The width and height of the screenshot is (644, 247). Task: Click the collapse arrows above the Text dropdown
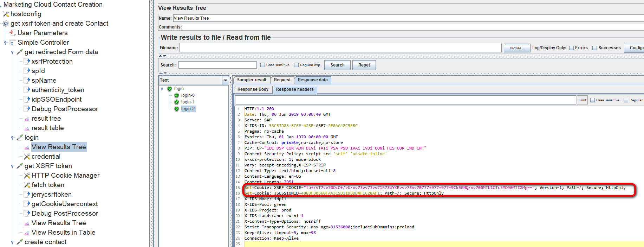[163, 73]
